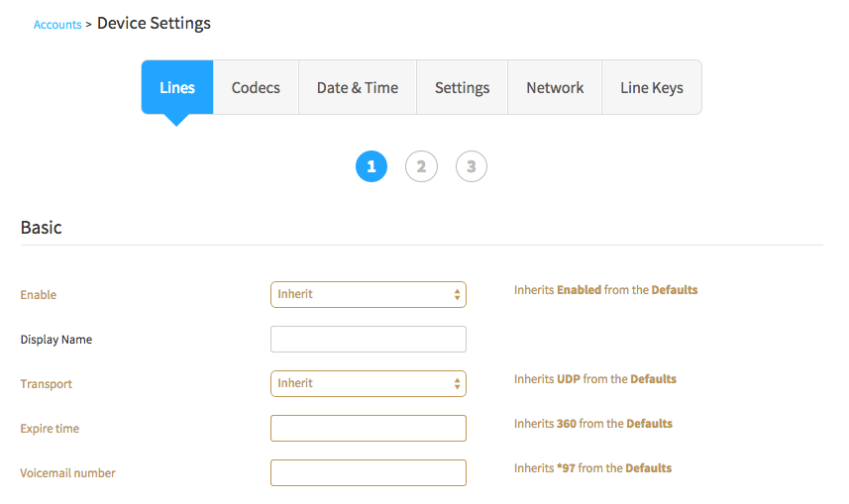The width and height of the screenshot is (849, 504).
Task: Click the Expire time field label
Action: tap(50, 428)
